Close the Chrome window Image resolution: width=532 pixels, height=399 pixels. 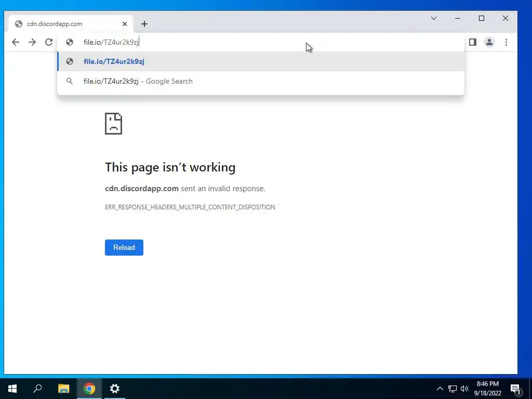point(506,18)
